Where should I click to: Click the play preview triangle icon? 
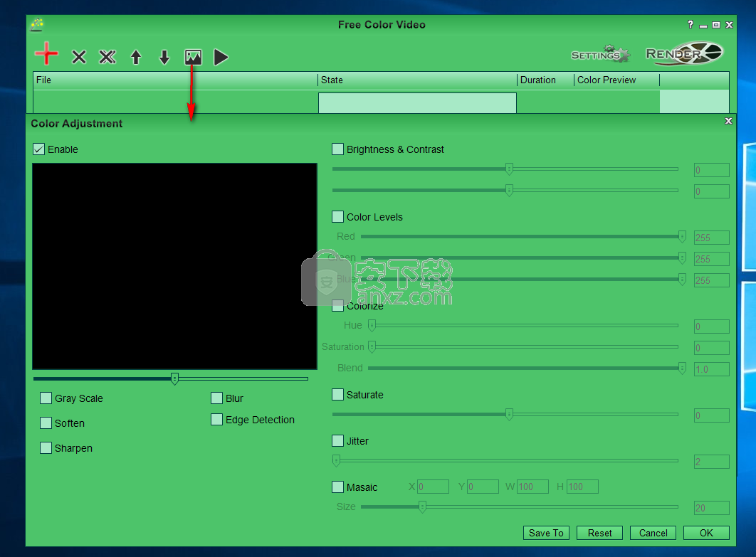pos(221,57)
